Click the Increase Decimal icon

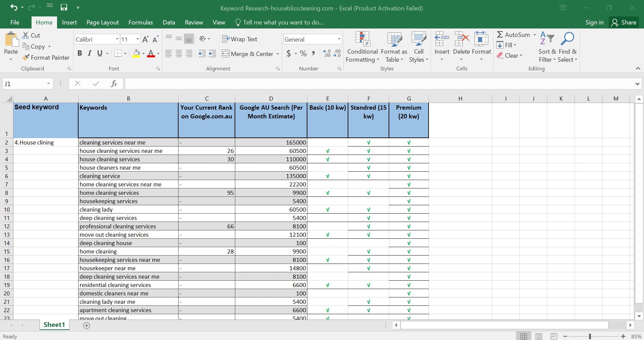[327, 53]
